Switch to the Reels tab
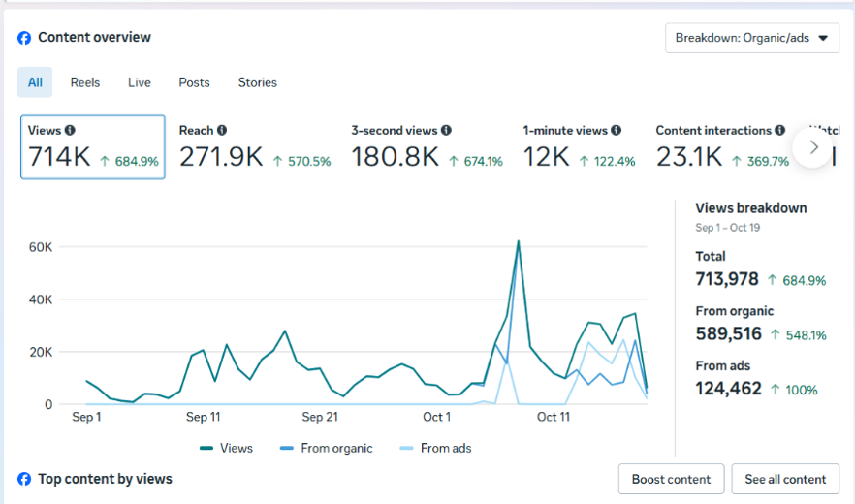Image resolution: width=855 pixels, height=504 pixels. point(85,82)
